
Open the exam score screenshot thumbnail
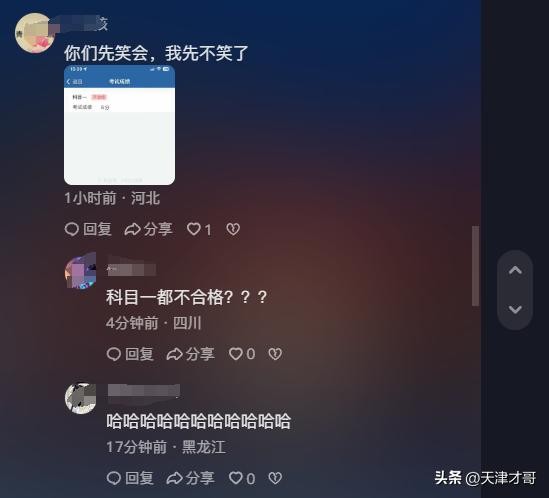click(x=119, y=125)
